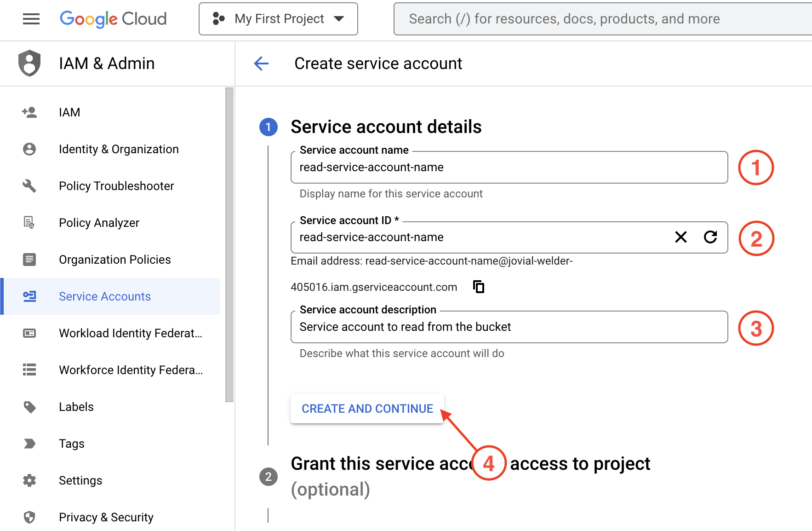Open Workforce Identity Federation
This screenshot has width=812, height=531.
pos(110,370)
